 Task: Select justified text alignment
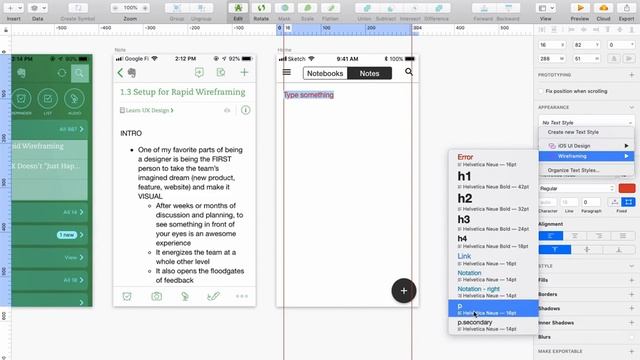tap(623, 236)
